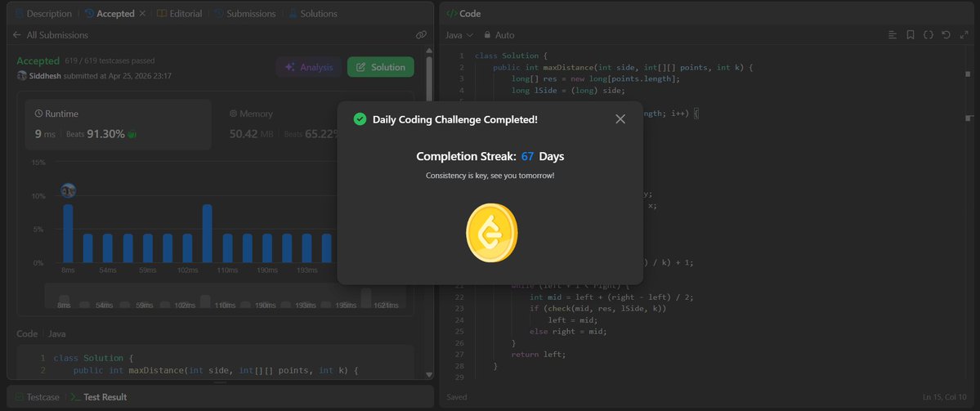Image resolution: width=980 pixels, height=411 pixels.
Task: Close the Accepted tab
Action: point(142,13)
